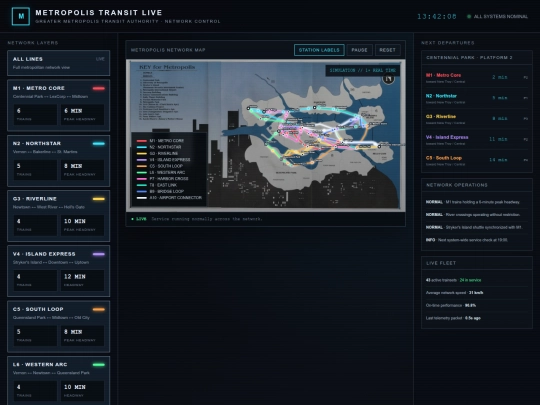Click the Metropolis Transit Live title
This screenshot has width=540, height=405.
98,13
